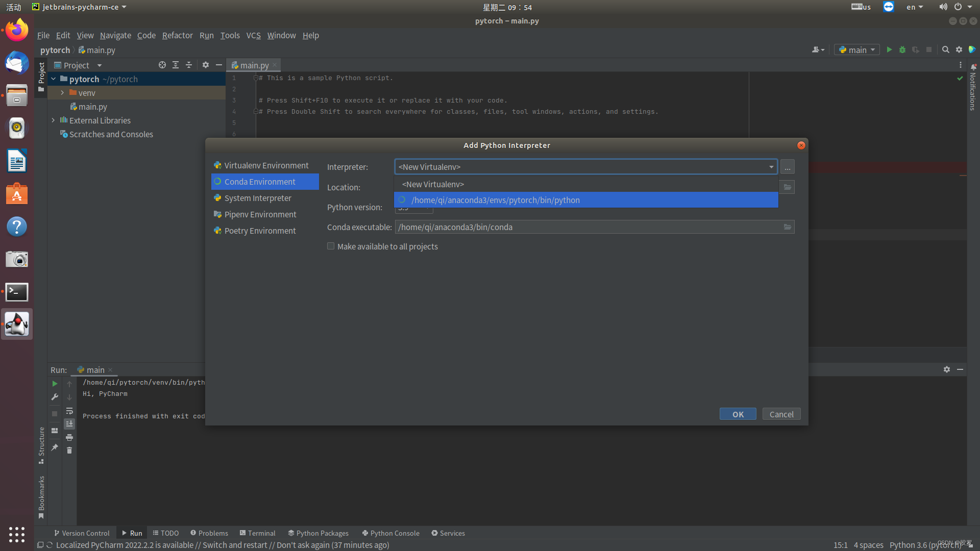This screenshot has width=980, height=551.
Task: Switch to the Terminal tool window tab
Action: [x=257, y=533]
